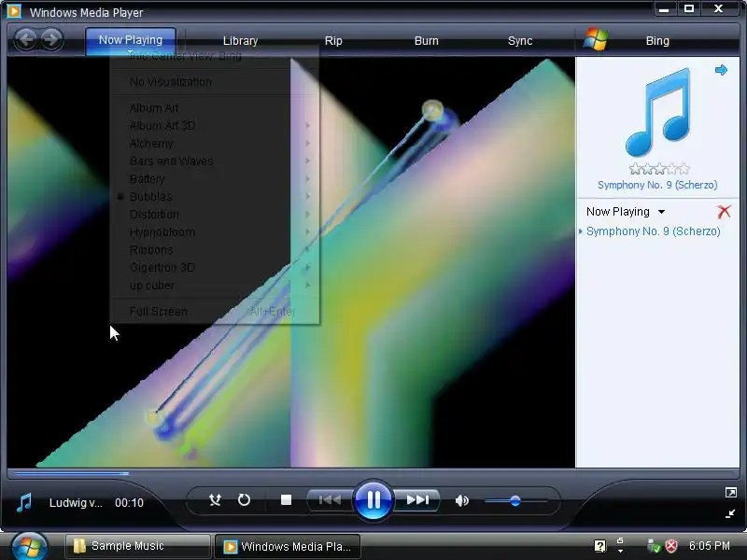Toggle repeat mode

tap(244, 500)
